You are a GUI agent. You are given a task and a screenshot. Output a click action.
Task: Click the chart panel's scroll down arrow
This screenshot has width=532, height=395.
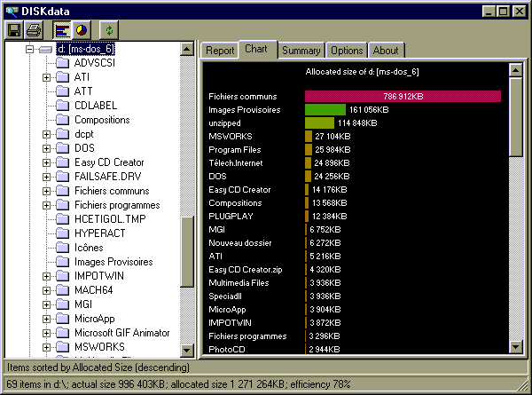coord(516,347)
